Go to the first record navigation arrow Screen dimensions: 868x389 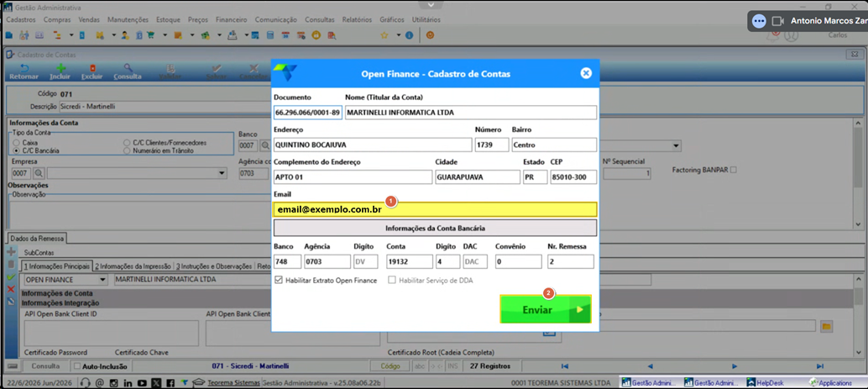[x=565, y=366]
